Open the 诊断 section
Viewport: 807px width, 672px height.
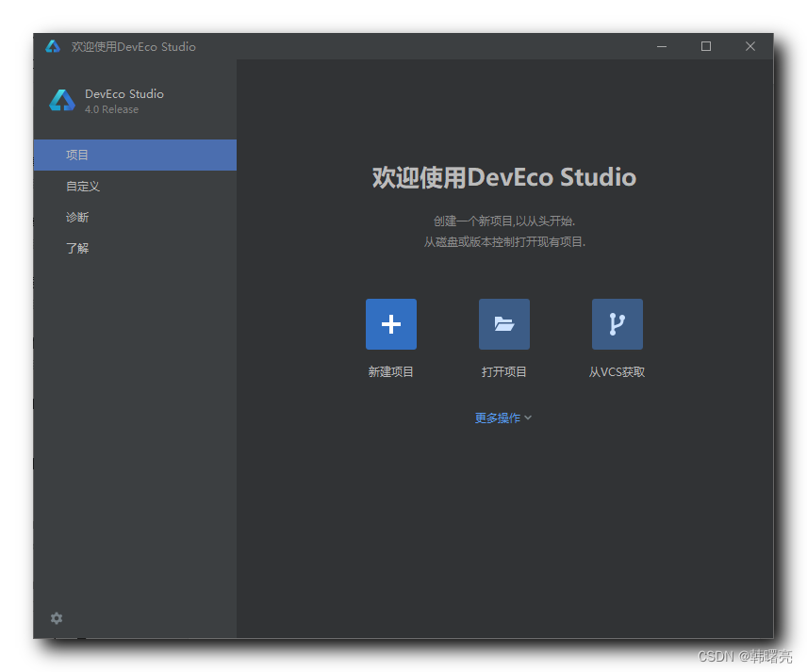pyautogui.click(x=77, y=218)
